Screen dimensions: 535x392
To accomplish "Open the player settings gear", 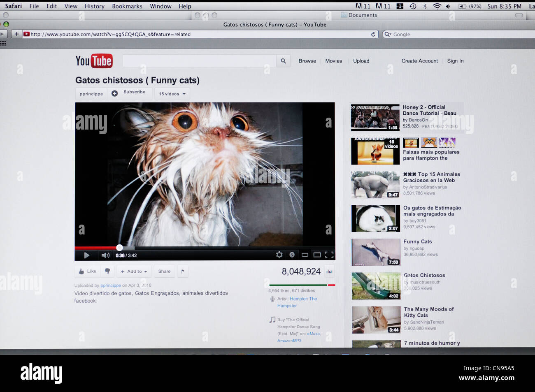I will pos(279,255).
